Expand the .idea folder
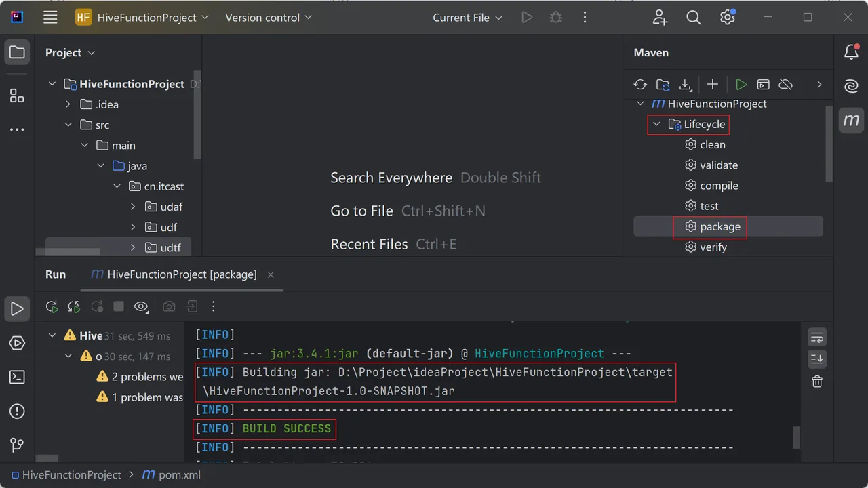This screenshot has width=868, height=488. (x=68, y=104)
